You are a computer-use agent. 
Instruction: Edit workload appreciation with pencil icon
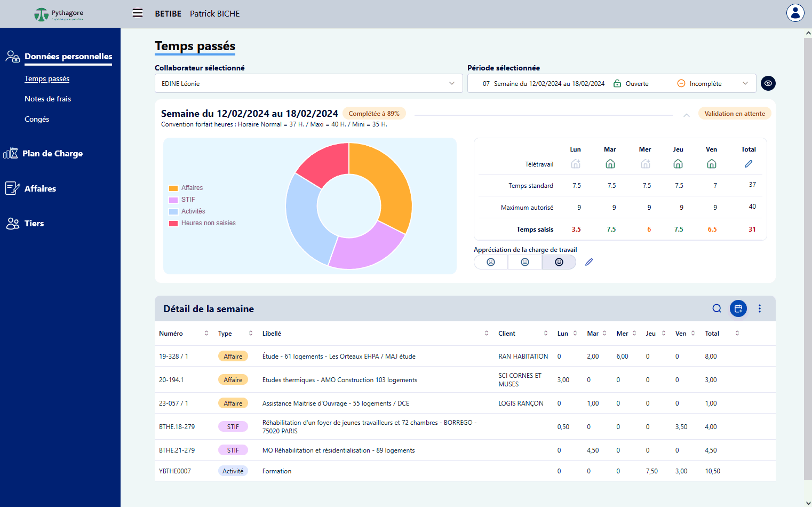click(x=589, y=262)
